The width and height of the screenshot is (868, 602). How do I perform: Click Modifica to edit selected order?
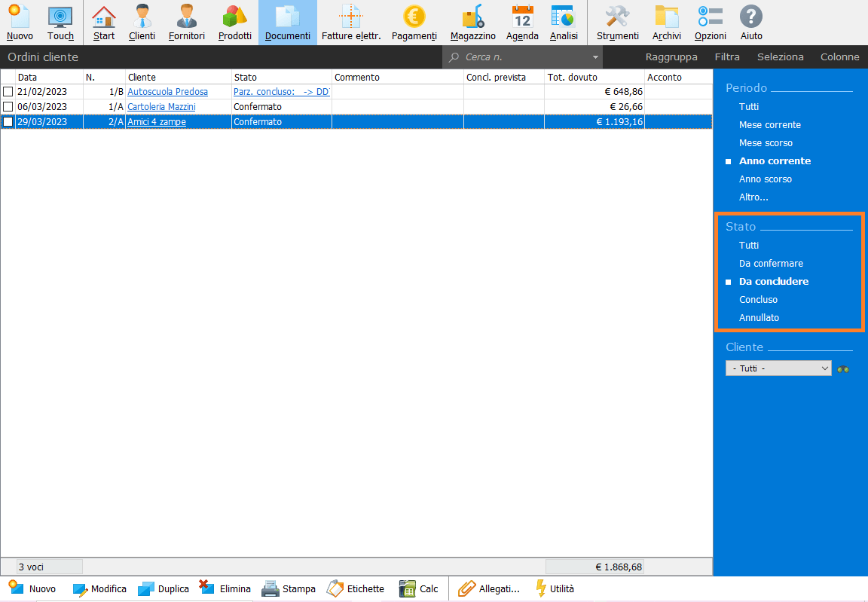click(99, 588)
